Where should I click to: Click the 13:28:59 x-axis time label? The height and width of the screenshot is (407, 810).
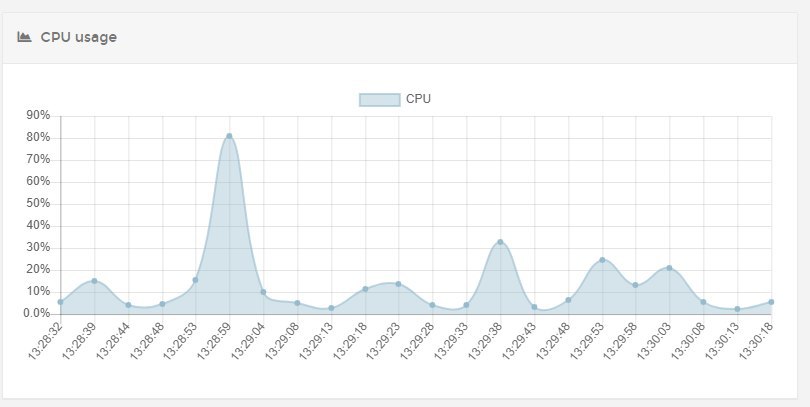214,340
